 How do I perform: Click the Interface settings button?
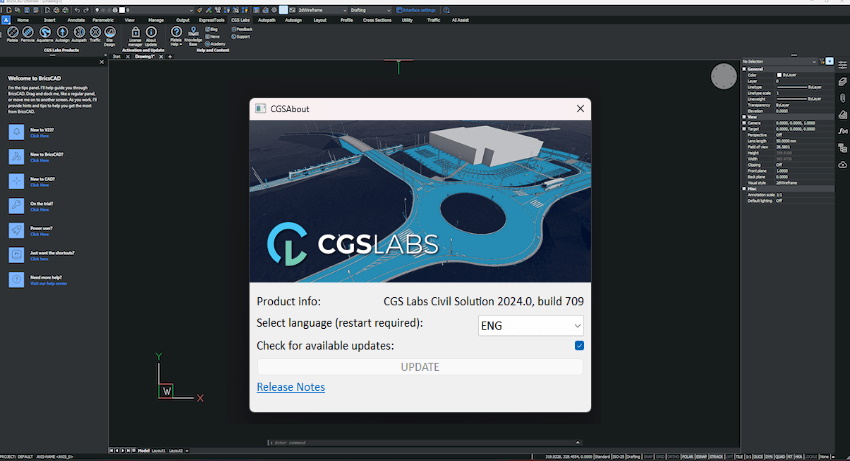tap(416, 10)
